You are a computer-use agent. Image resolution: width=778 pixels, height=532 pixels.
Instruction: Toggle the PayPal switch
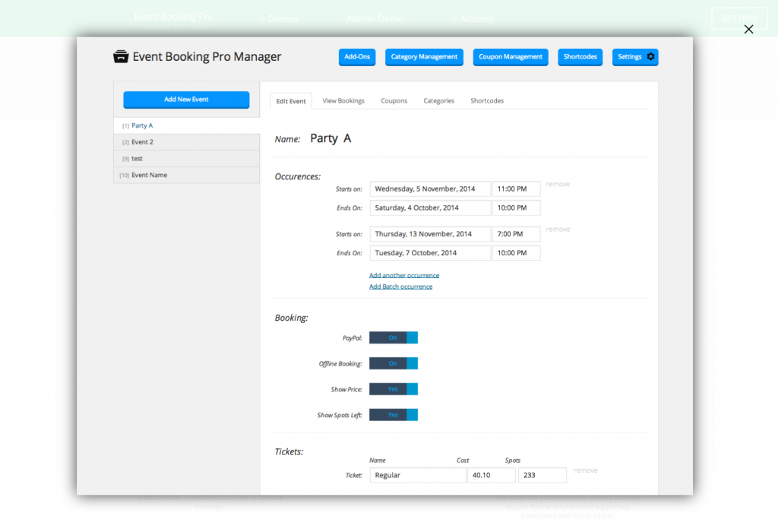click(x=394, y=338)
